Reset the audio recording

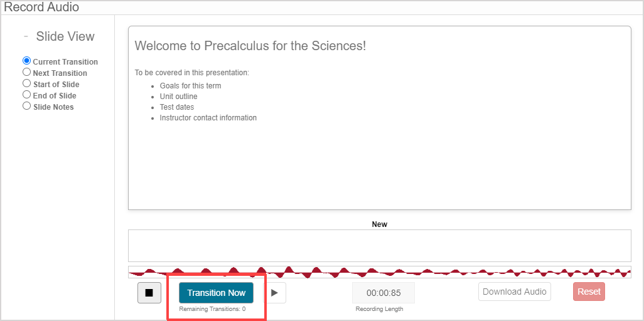point(589,292)
